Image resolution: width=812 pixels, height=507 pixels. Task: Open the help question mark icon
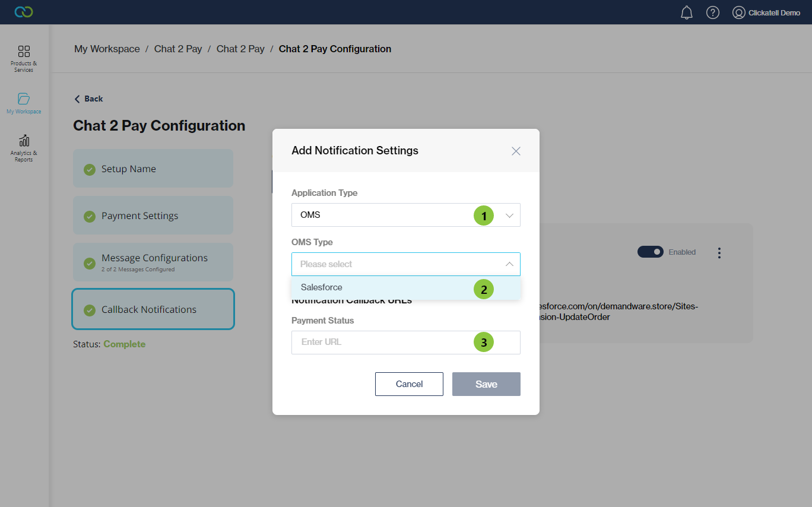click(x=712, y=12)
